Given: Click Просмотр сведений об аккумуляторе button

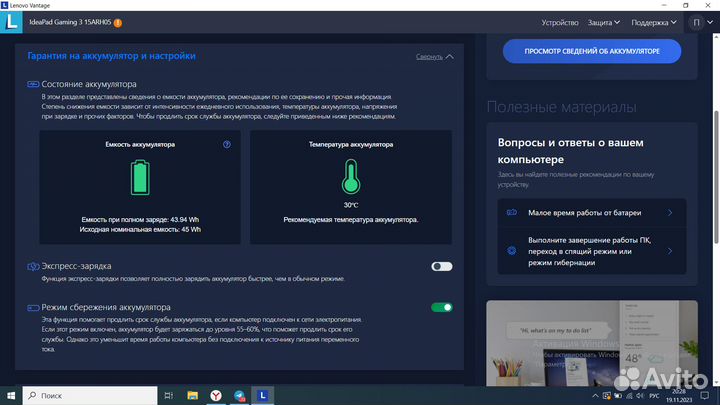Looking at the screenshot, I should point(592,51).
